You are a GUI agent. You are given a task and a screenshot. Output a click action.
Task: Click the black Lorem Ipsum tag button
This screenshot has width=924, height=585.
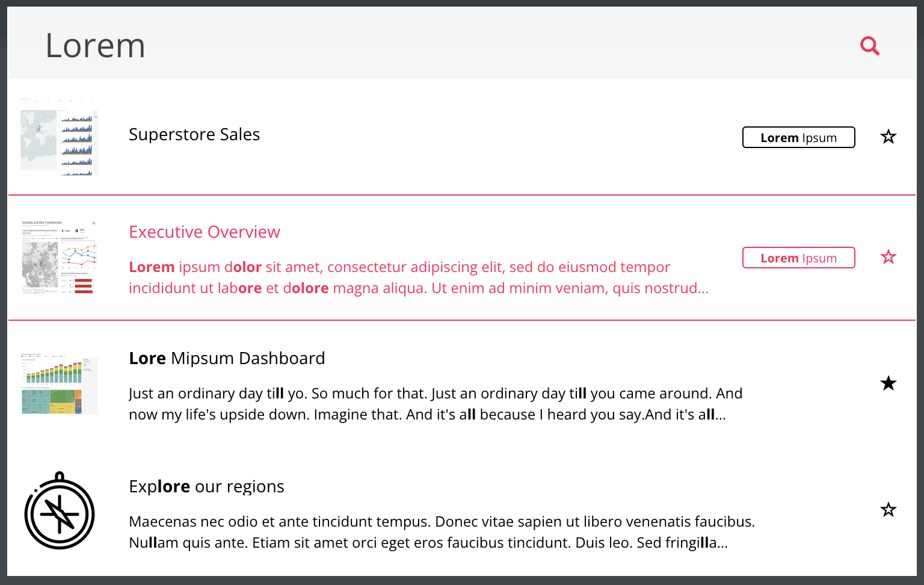(x=798, y=137)
